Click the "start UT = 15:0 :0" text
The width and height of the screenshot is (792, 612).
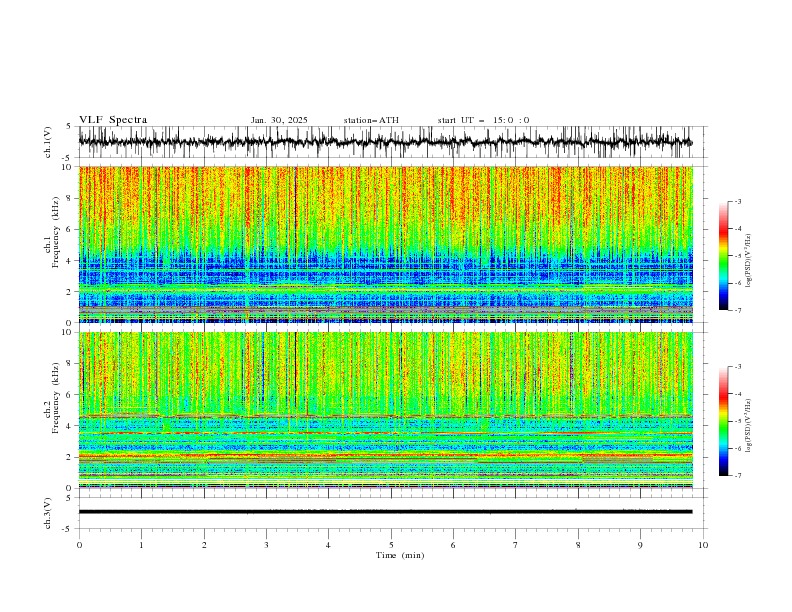click(483, 120)
